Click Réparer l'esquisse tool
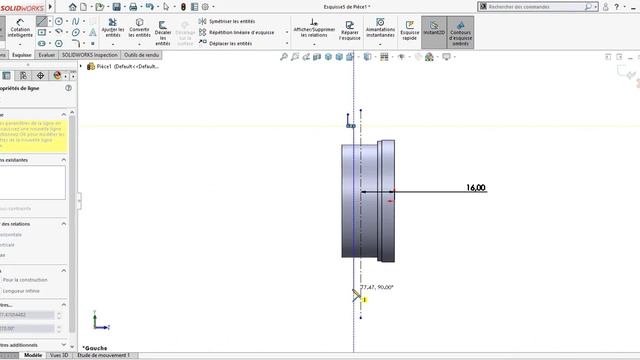This screenshot has width=640, height=360. tap(349, 31)
